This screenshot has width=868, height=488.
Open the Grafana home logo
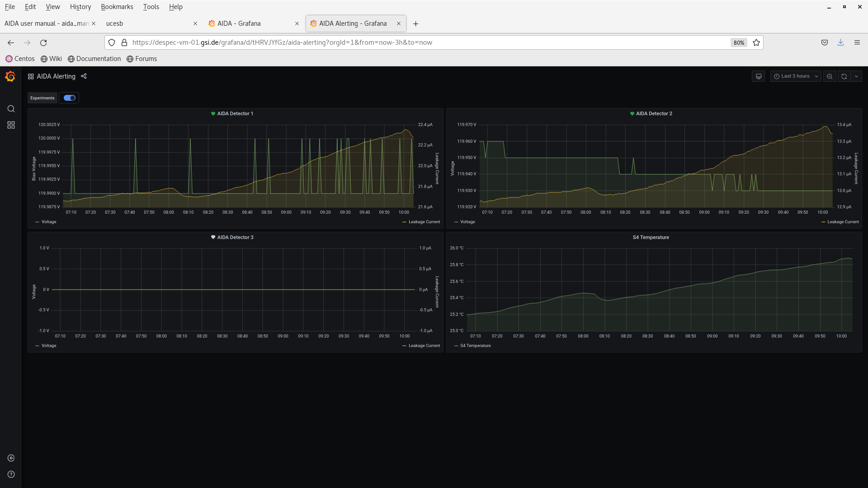[10, 76]
